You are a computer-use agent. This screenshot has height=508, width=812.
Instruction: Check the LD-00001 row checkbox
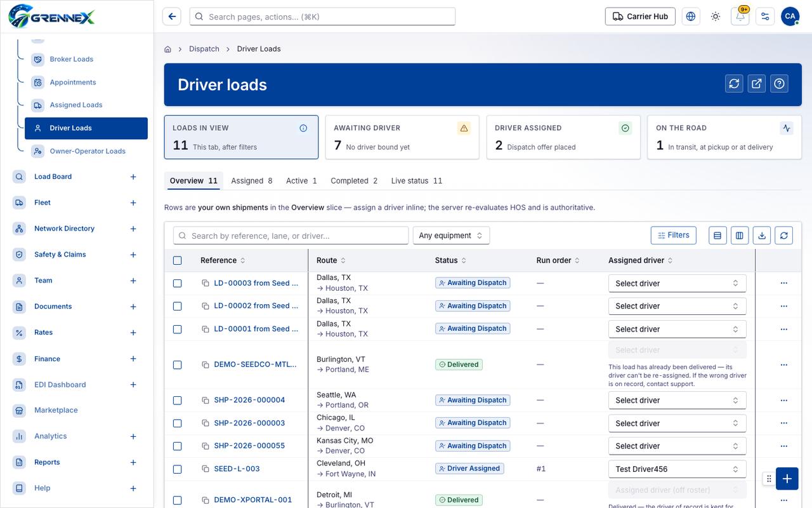(178, 329)
